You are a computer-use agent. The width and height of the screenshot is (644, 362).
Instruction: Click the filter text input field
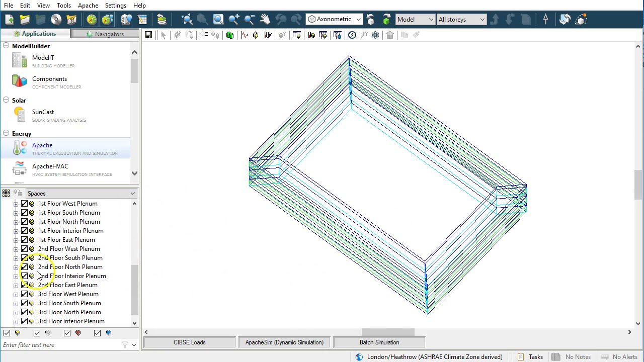click(60, 345)
